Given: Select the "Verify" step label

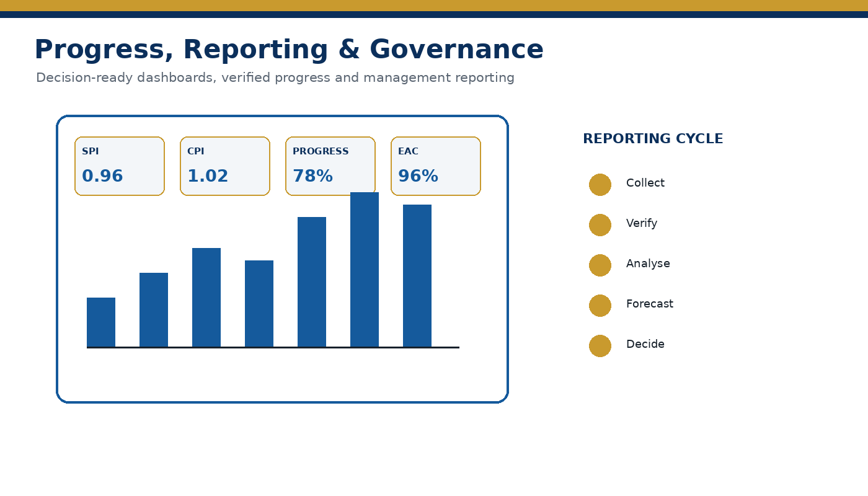Looking at the screenshot, I should click(x=642, y=224).
